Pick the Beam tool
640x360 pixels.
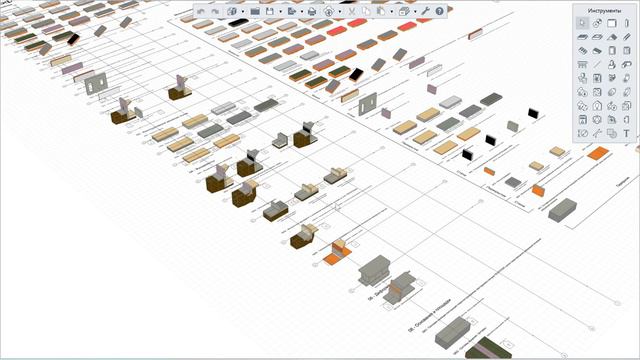coord(627,37)
